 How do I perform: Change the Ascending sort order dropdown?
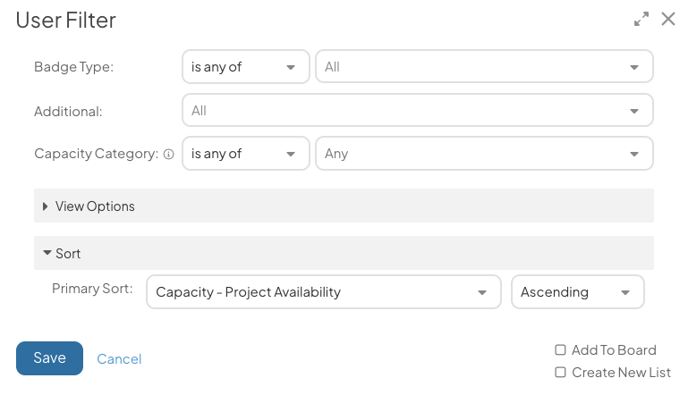click(x=577, y=292)
